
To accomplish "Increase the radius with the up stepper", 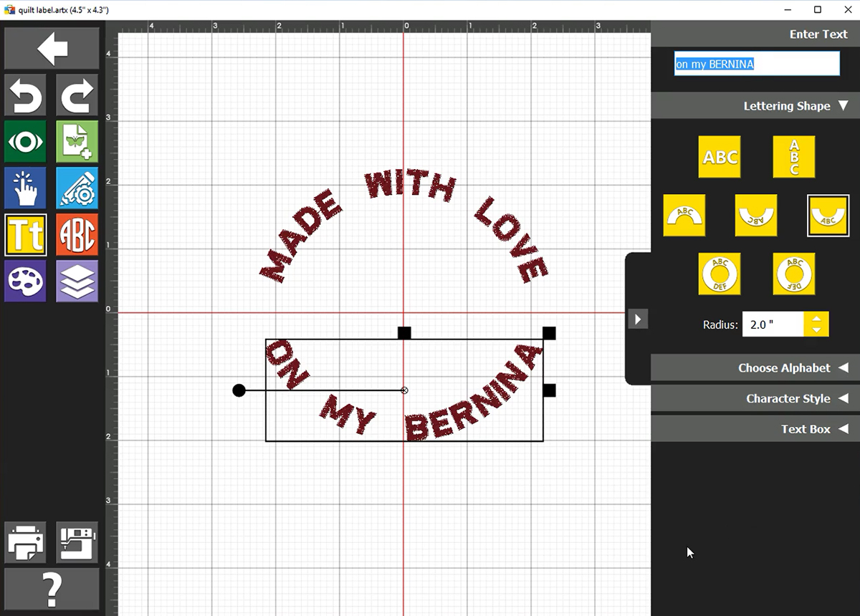I will point(816,318).
